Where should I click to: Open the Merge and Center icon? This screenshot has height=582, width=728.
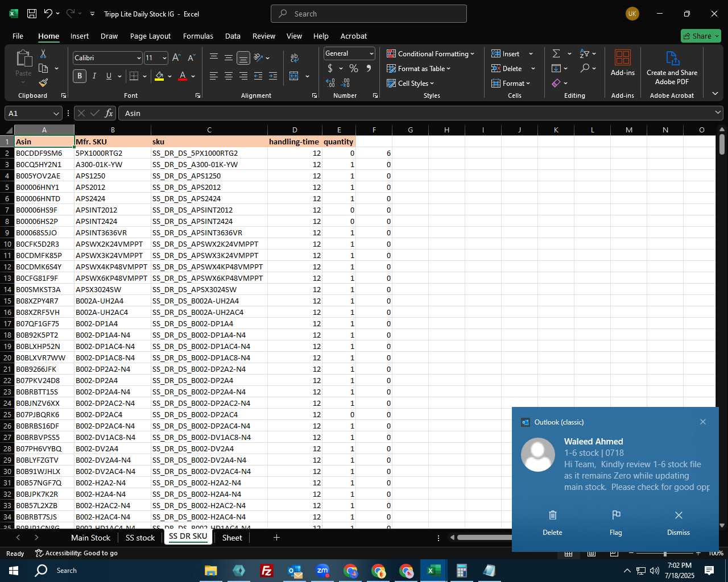click(x=294, y=76)
